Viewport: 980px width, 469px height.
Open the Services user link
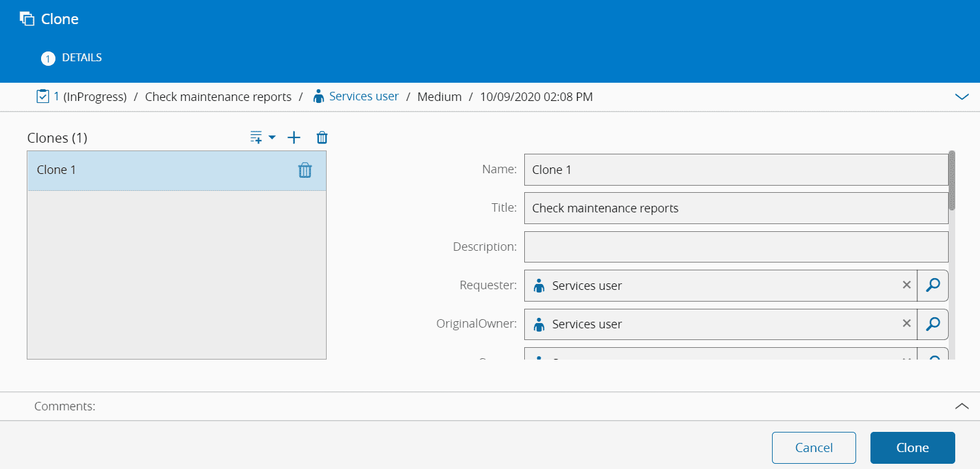[363, 96]
